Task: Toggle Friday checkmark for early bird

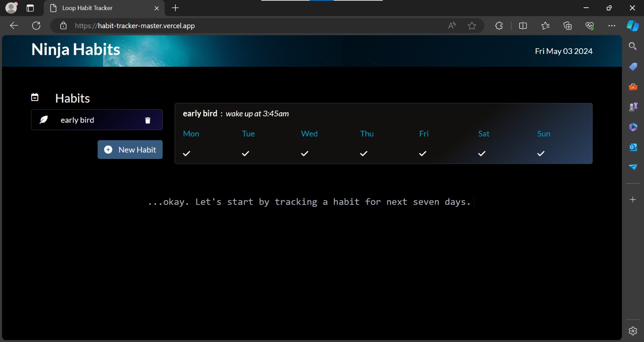Action: coord(423,153)
